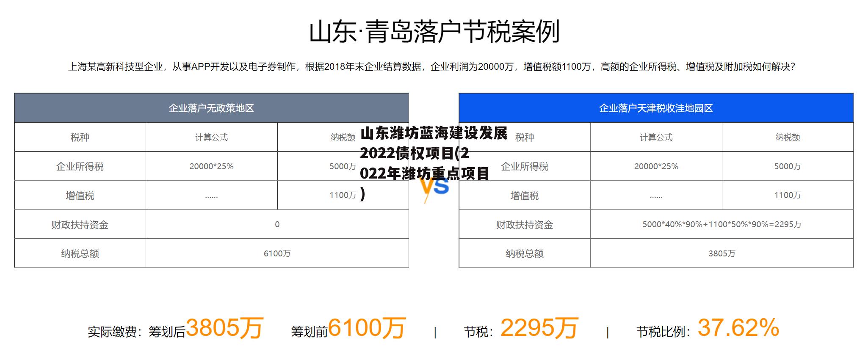Click the large orange 3805万 figure

click(224, 328)
